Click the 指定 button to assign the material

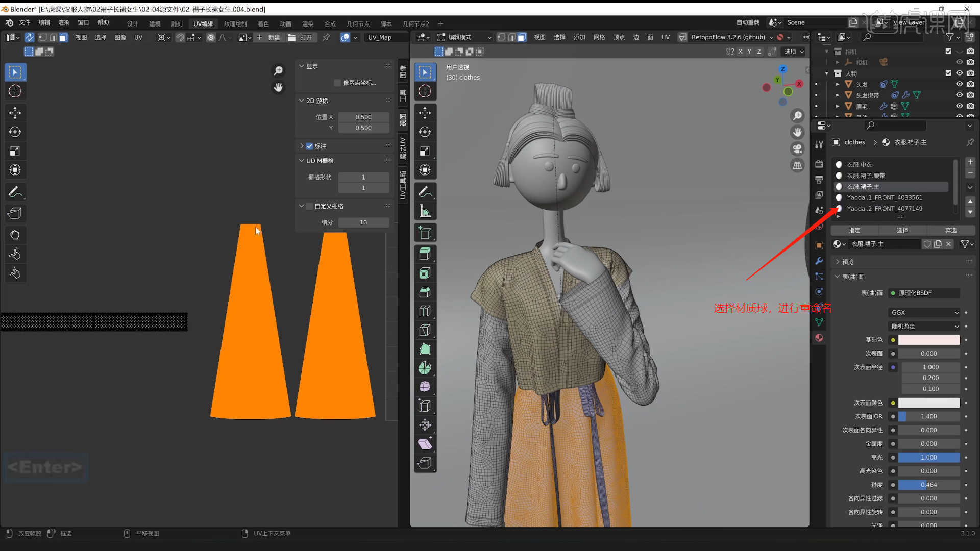pyautogui.click(x=854, y=230)
